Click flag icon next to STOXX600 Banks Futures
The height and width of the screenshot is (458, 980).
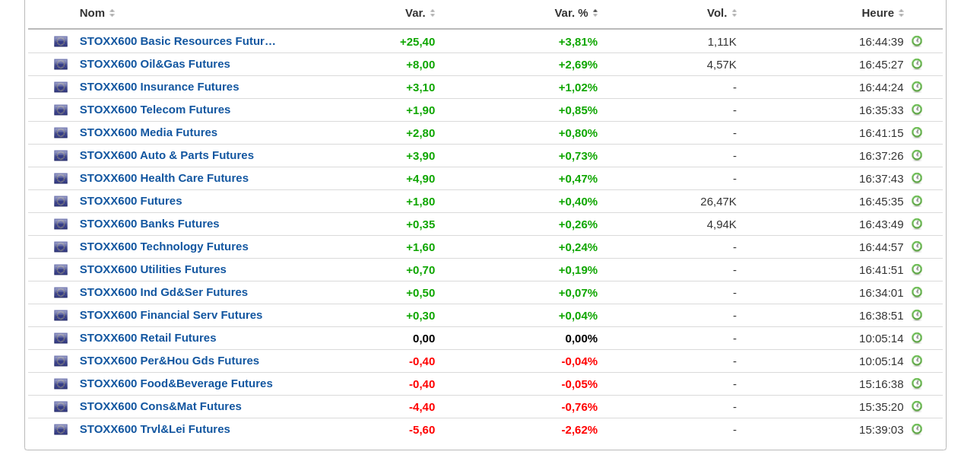61,224
